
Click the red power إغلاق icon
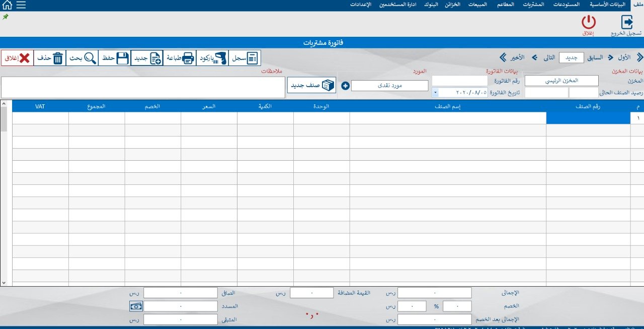[588, 23]
